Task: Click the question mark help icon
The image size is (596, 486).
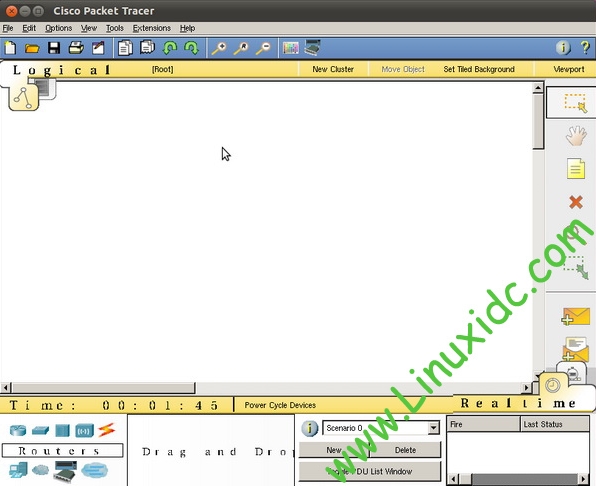Action: click(585, 48)
